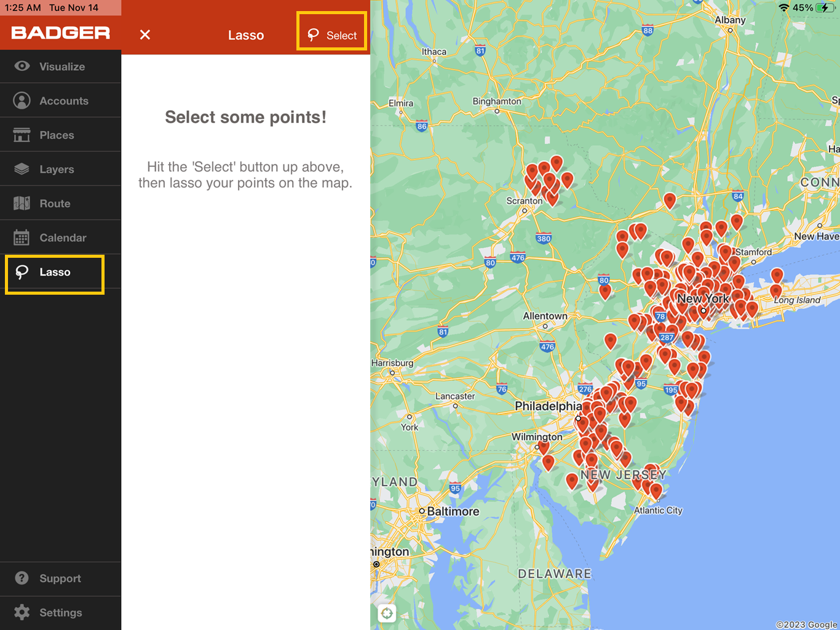Screen dimensions: 840x630
Task: Tap the Scranton city label
Action: click(525, 201)
